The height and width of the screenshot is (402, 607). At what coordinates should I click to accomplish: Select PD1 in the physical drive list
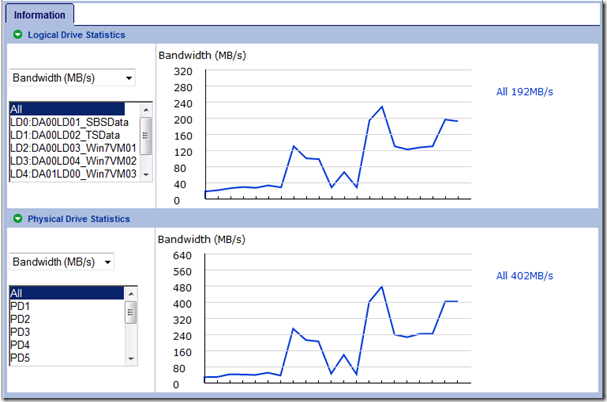coord(67,306)
